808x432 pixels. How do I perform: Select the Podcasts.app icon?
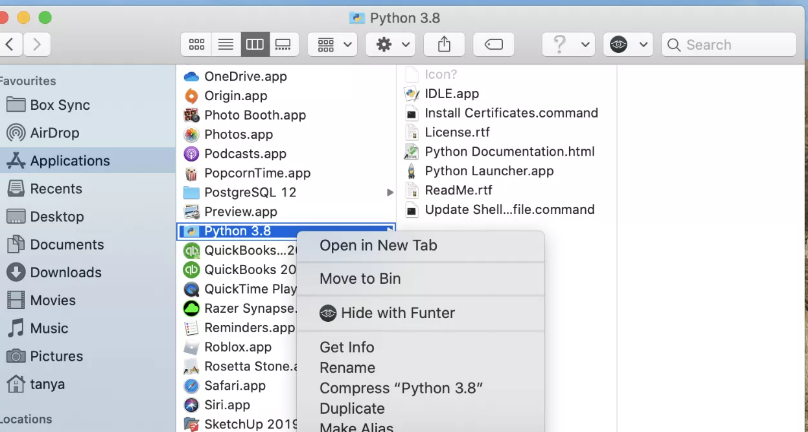click(191, 154)
